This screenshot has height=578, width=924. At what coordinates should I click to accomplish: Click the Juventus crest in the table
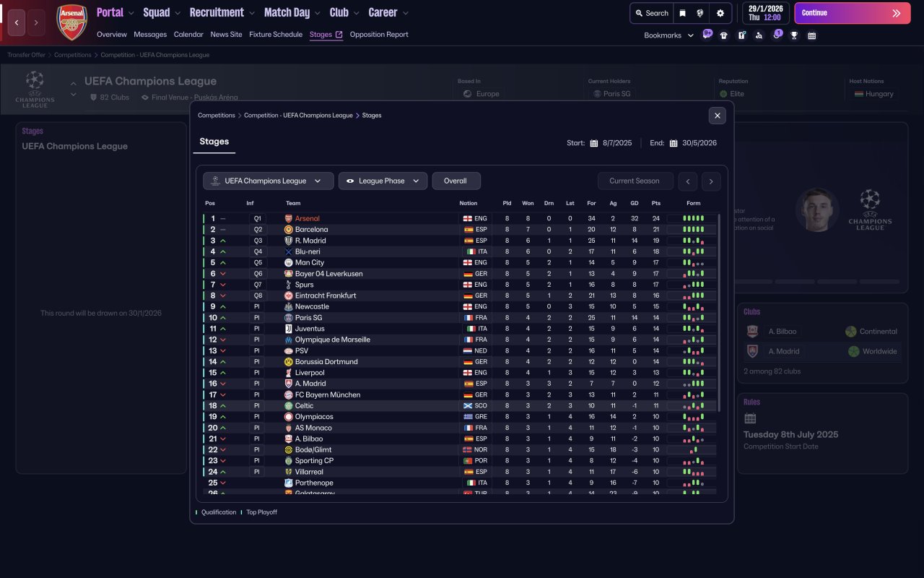289,329
